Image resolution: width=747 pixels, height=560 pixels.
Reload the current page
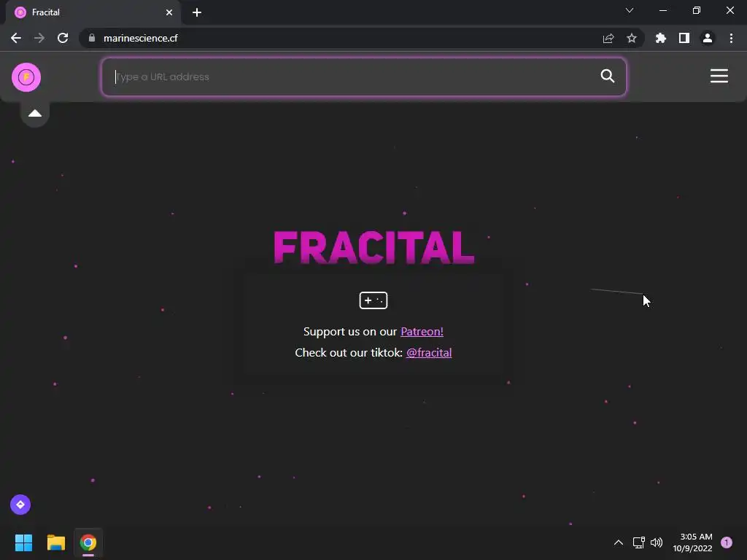click(x=63, y=38)
